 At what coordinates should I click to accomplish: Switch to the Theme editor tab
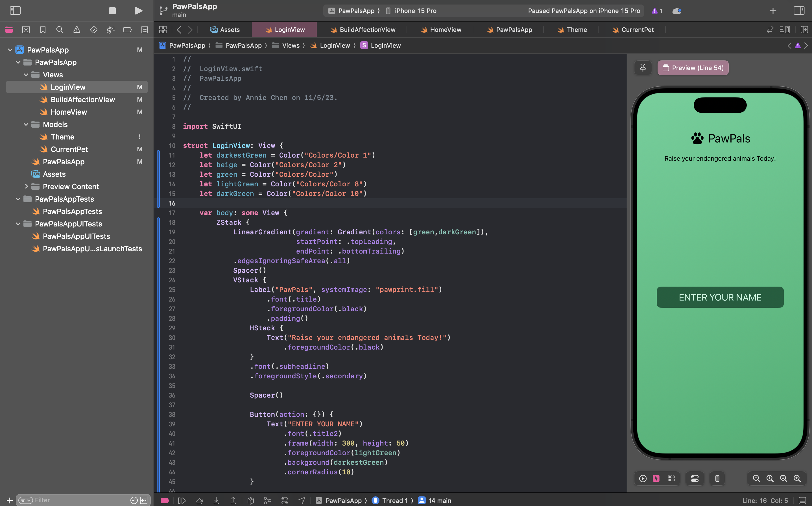click(x=577, y=30)
